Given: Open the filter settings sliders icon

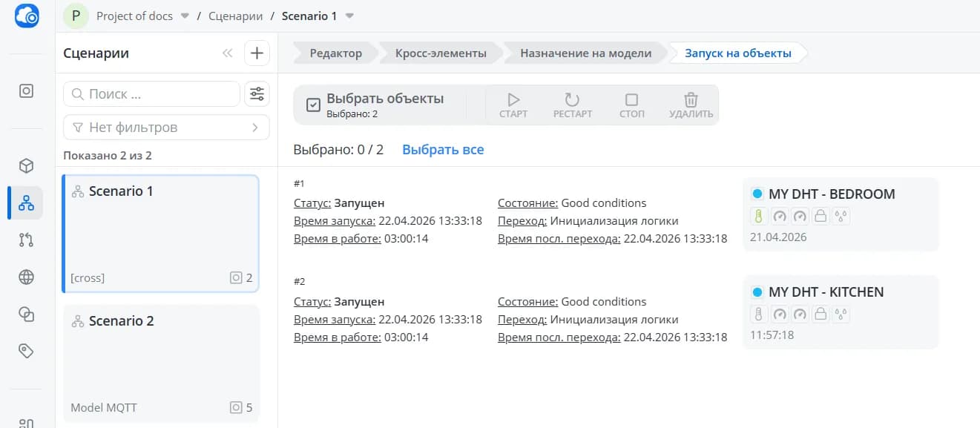Looking at the screenshot, I should coord(257,94).
